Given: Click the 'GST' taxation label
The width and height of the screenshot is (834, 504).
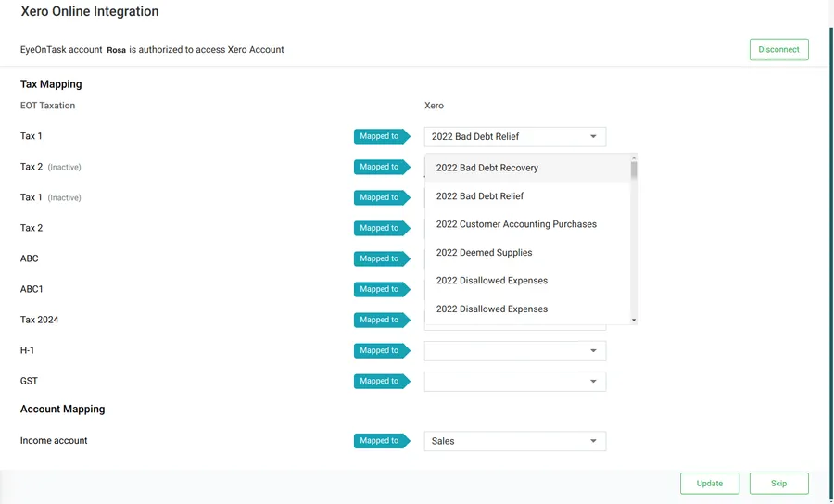Looking at the screenshot, I should click(x=29, y=381).
